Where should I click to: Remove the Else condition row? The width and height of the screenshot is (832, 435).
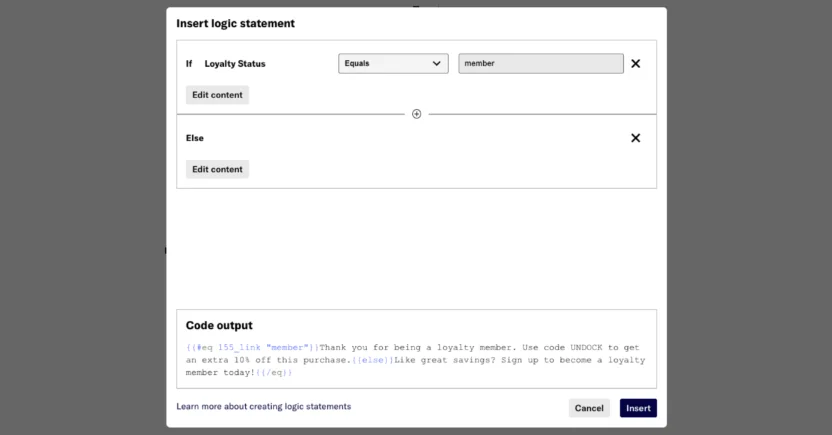pos(635,138)
